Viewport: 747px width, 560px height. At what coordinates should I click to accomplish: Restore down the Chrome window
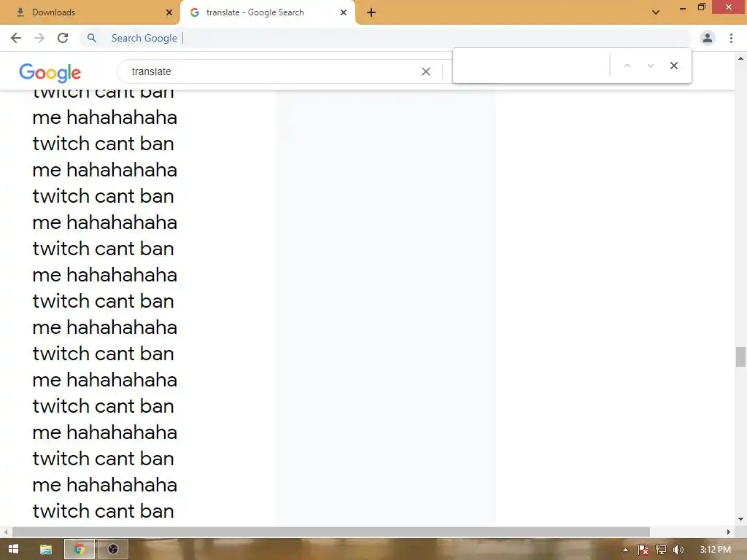coord(702,7)
